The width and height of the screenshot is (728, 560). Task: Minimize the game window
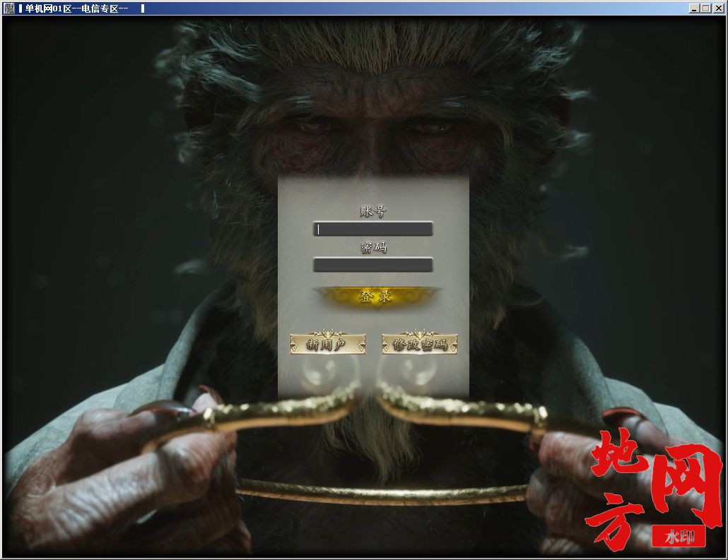tap(694, 8)
